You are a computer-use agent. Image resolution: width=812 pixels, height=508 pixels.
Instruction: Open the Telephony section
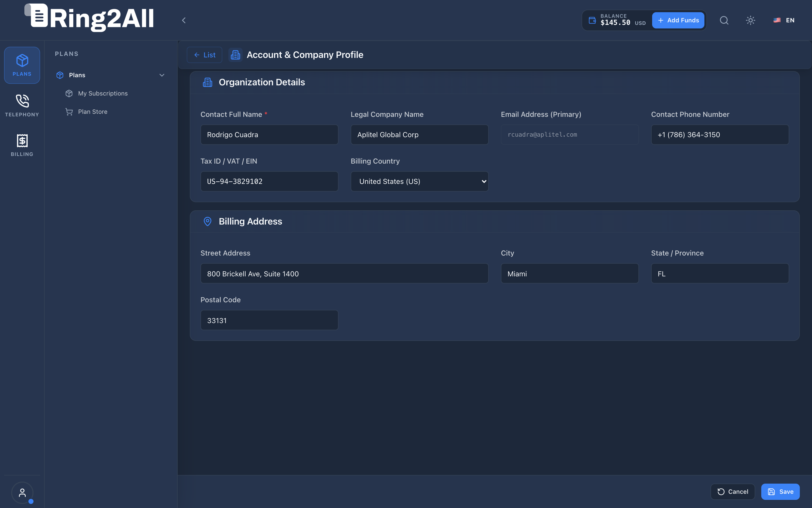22,105
